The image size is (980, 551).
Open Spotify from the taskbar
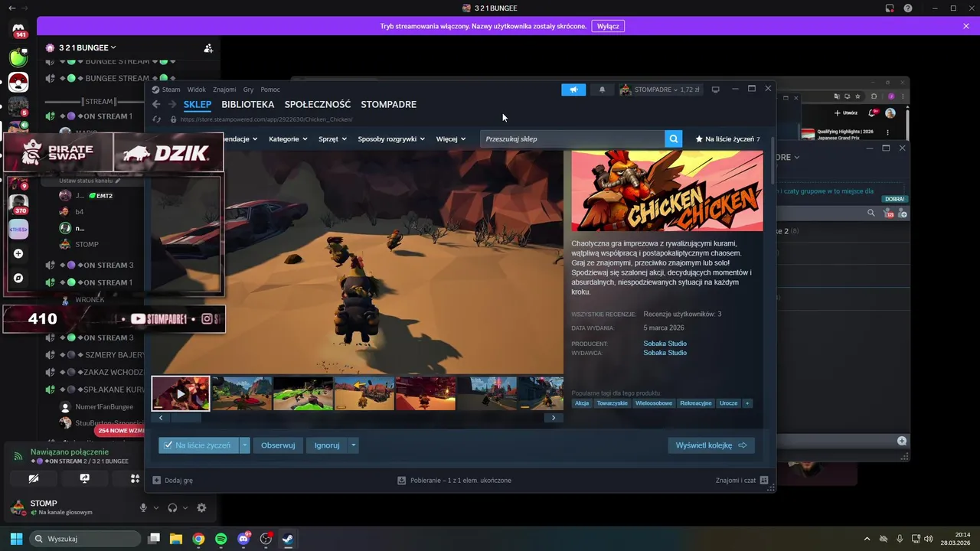pos(220,539)
